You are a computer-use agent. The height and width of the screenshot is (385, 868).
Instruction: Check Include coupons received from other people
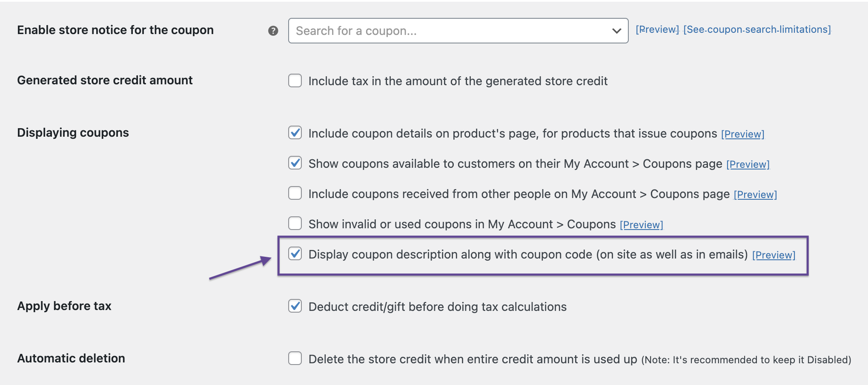tap(295, 193)
